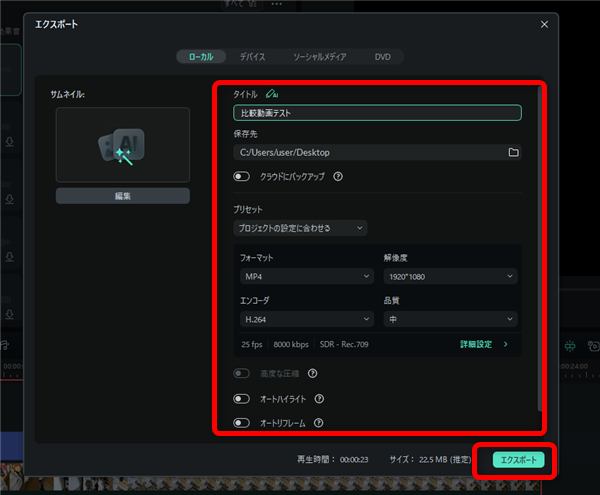
Task: Click the green エクスポート button
Action: click(519, 460)
